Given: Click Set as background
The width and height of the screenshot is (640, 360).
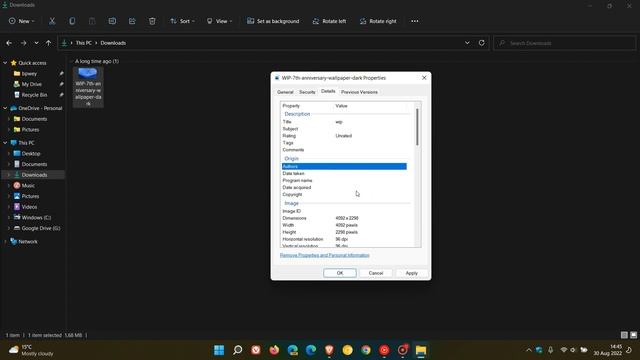Looking at the screenshot, I should pyautogui.click(x=273, y=21).
